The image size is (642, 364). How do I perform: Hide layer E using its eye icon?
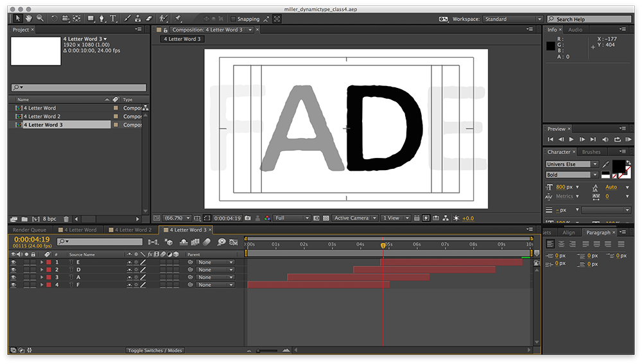[x=13, y=262]
